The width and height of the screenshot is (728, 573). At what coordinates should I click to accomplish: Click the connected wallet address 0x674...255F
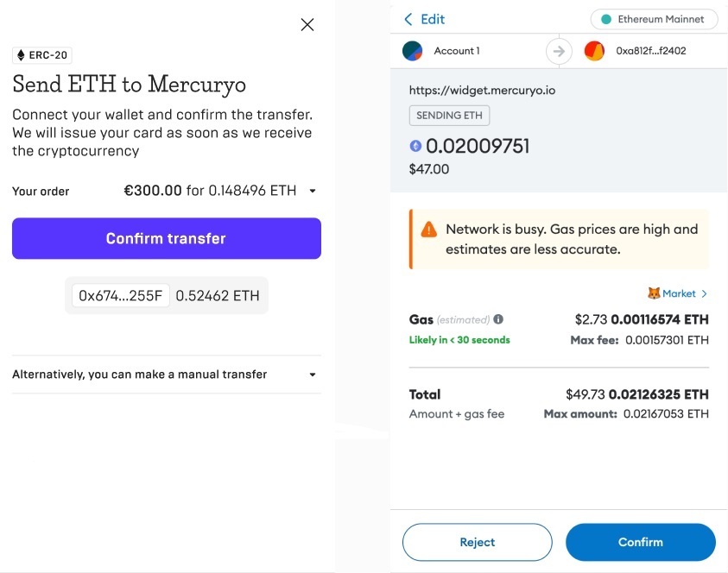(121, 295)
